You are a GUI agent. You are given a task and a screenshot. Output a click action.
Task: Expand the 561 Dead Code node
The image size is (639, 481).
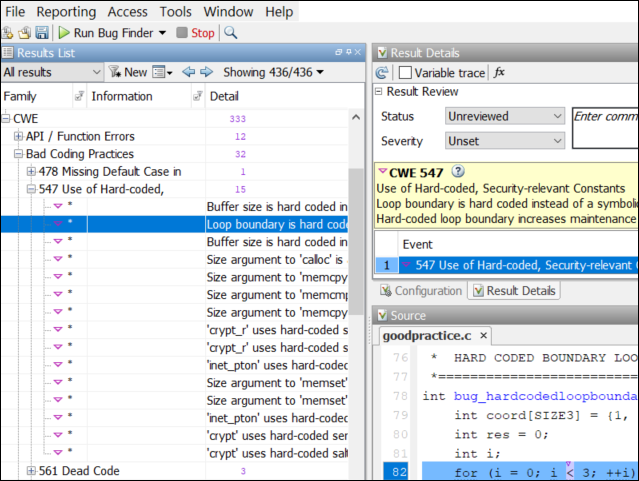[x=31, y=471]
